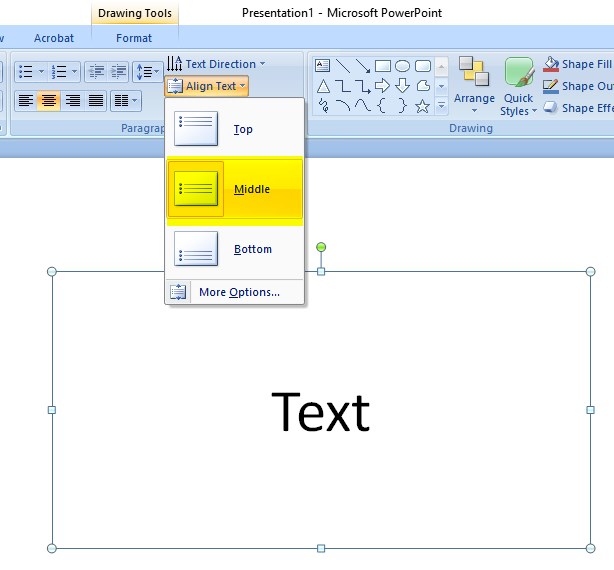This screenshot has width=614, height=570.
Task: Click the Numbering list icon
Action: [59, 72]
